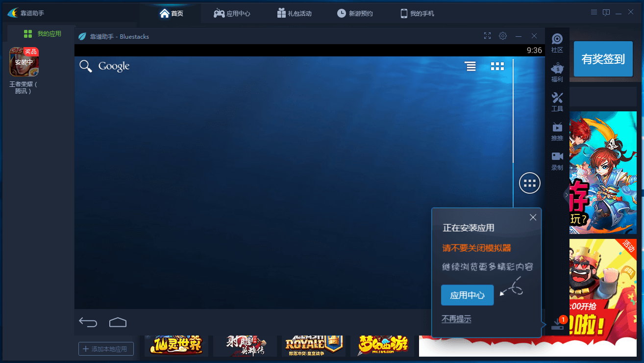The width and height of the screenshot is (644, 363).
Task: Start 录制 screen recording icon
Action: (x=557, y=160)
